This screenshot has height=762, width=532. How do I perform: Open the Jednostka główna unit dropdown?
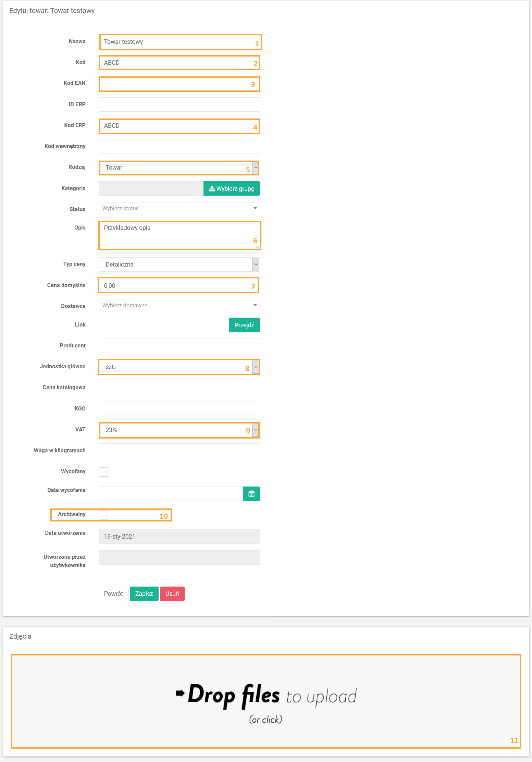179,367
